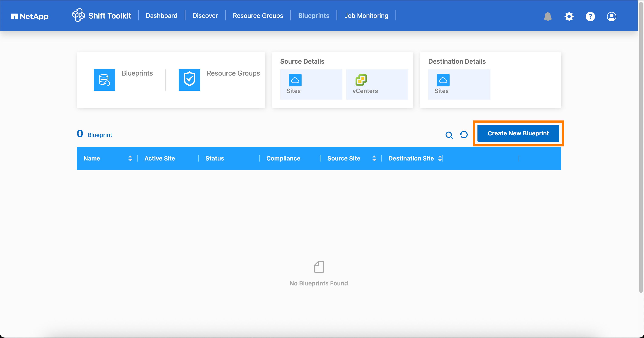Screen dimensions: 644x338
Task: Click the Source Details heading
Action: (302, 62)
